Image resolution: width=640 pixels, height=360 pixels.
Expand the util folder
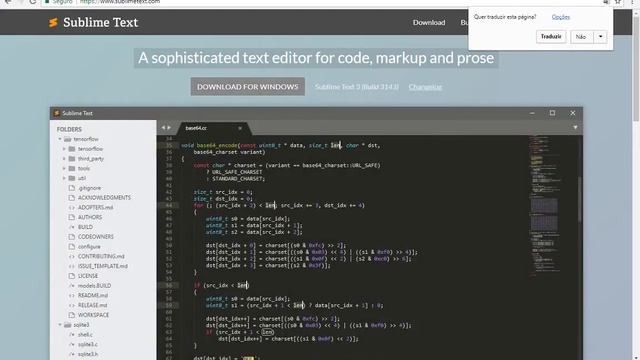(64, 178)
